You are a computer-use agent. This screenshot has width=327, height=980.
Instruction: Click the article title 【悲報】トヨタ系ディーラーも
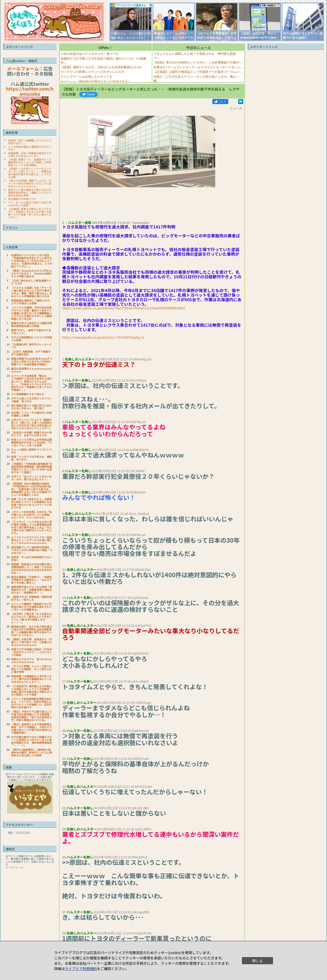(151, 91)
